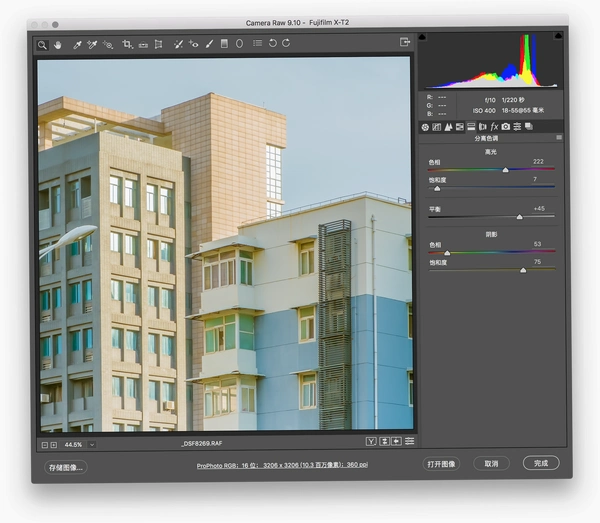Screen dimensions: 600x523
Task: Click the 44.5% zoom level field
Action: click(x=73, y=445)
